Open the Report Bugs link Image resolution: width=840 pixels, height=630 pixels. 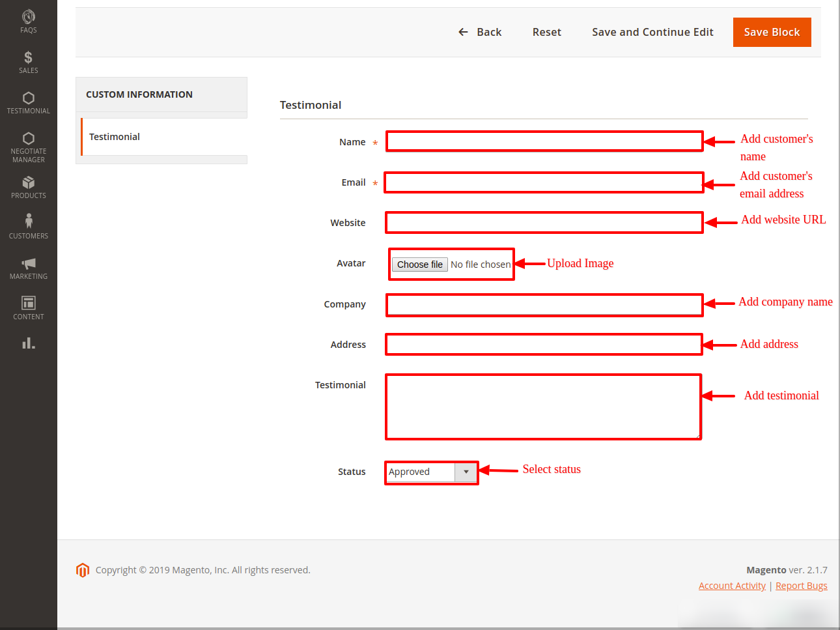801,586
